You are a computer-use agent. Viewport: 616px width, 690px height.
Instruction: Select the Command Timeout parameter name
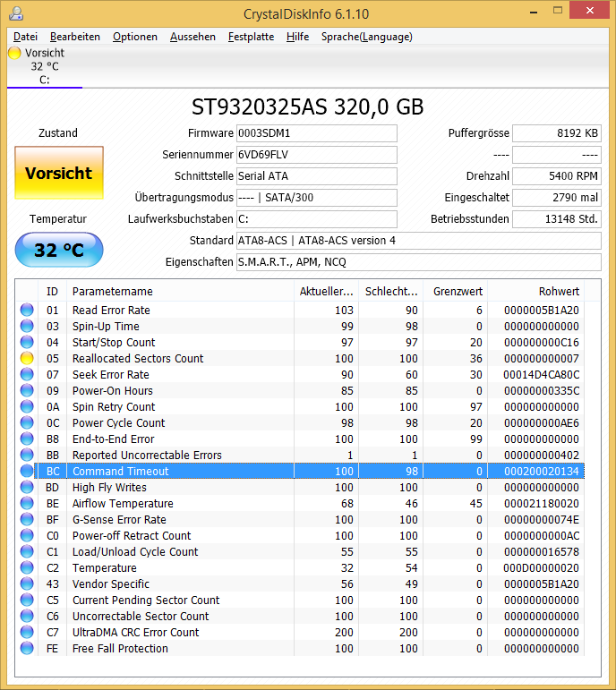point(120,472)
